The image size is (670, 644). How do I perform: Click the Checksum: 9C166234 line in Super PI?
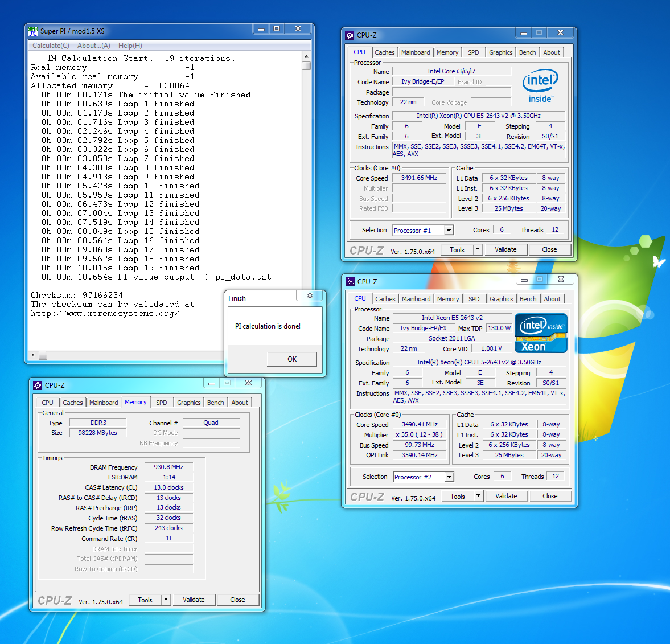coord(77,295)
